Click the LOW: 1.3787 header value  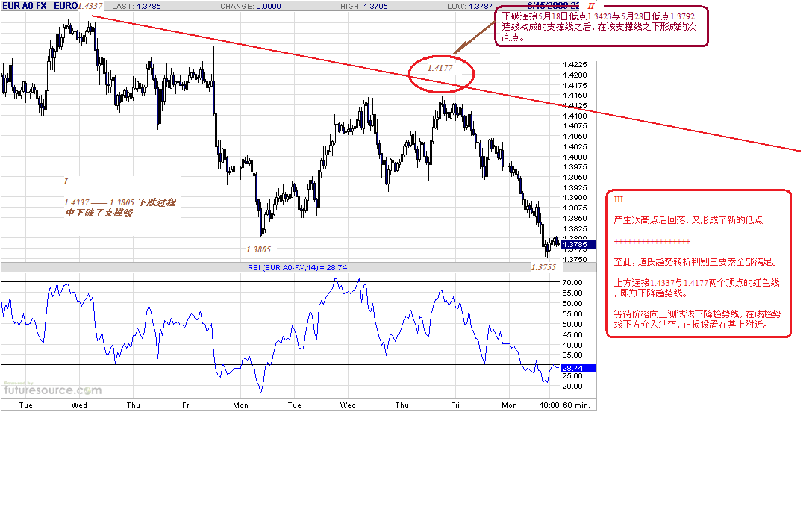[x=469, y=6]
